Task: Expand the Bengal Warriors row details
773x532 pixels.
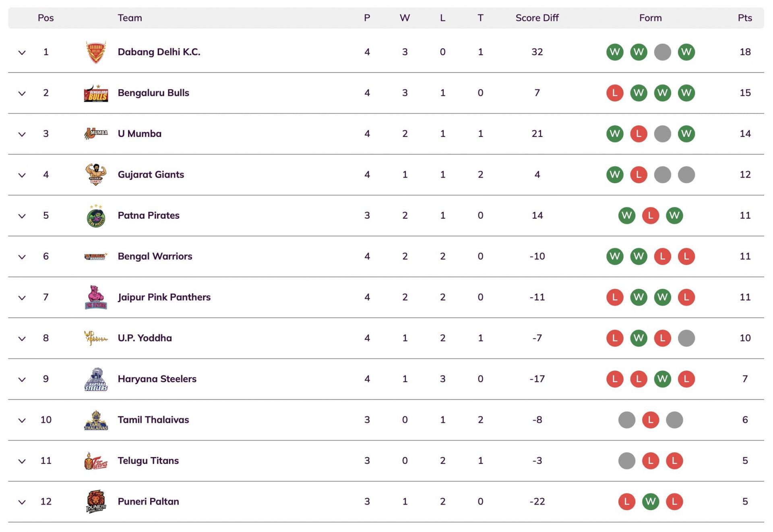Action: [22, 257]
